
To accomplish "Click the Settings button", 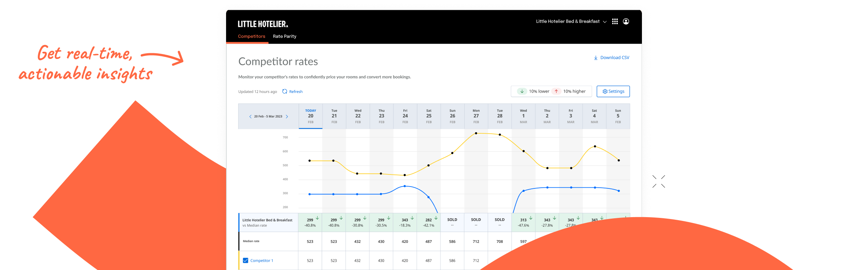I will pos(613,91).
